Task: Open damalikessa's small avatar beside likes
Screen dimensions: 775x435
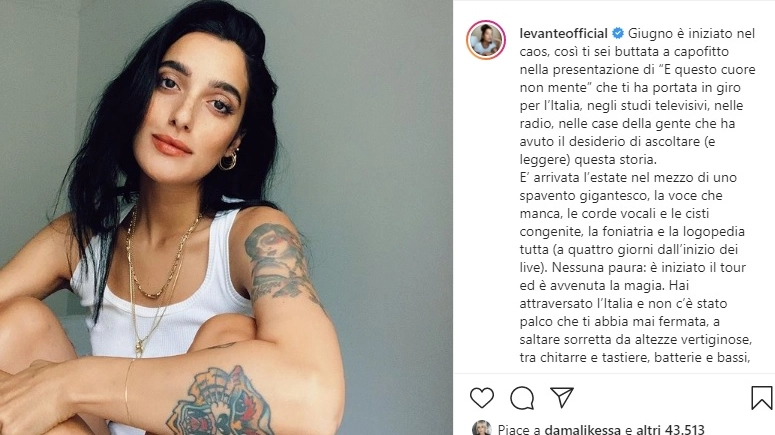Action: coord(481,429)
